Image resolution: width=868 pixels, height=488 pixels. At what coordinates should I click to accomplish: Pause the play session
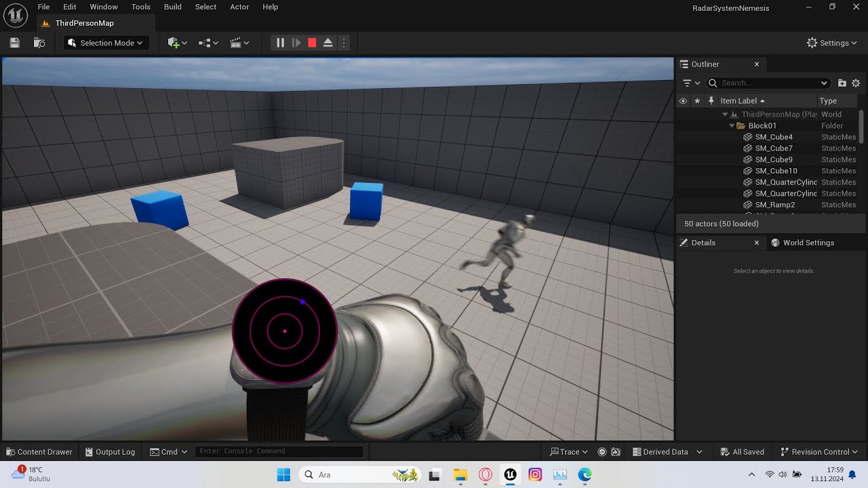pos(280,43)
